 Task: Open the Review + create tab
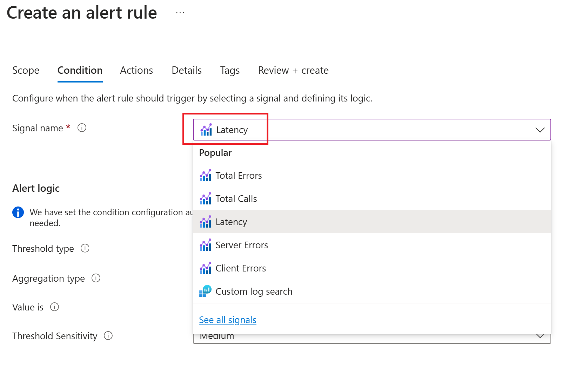pos(293,71)
